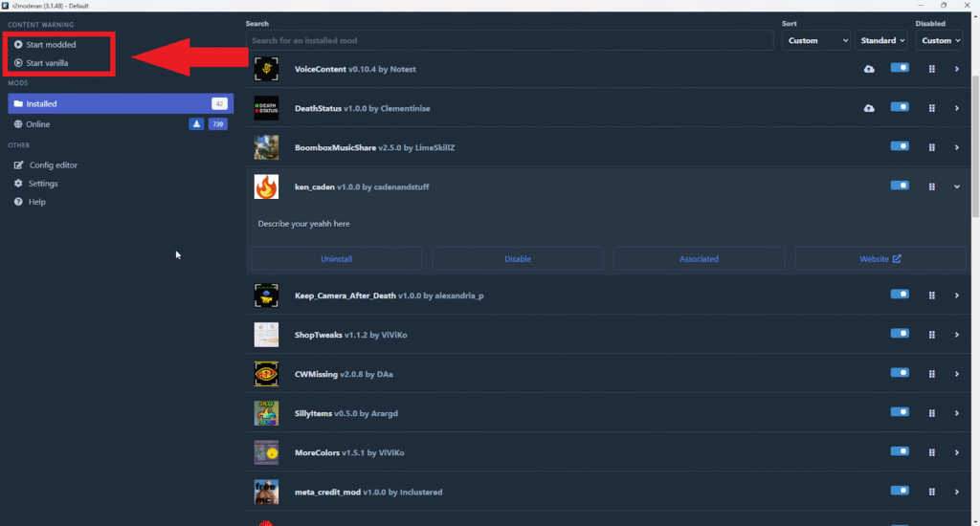Click the BoomboxMusicShare mod icon
Screen dimensions: 980x526
pyautogui.click(x=266, y=147)
